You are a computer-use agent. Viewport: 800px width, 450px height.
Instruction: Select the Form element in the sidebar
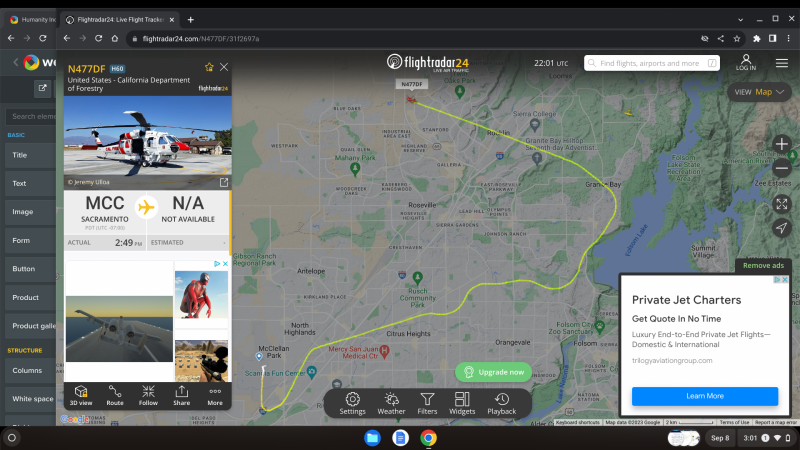point(31,240)
